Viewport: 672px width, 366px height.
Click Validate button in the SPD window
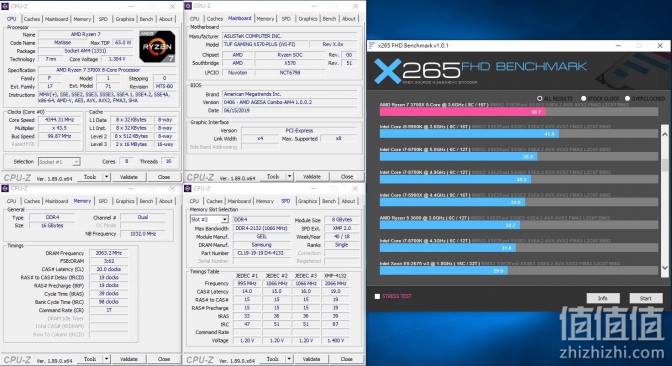click(x=312, y=359)
